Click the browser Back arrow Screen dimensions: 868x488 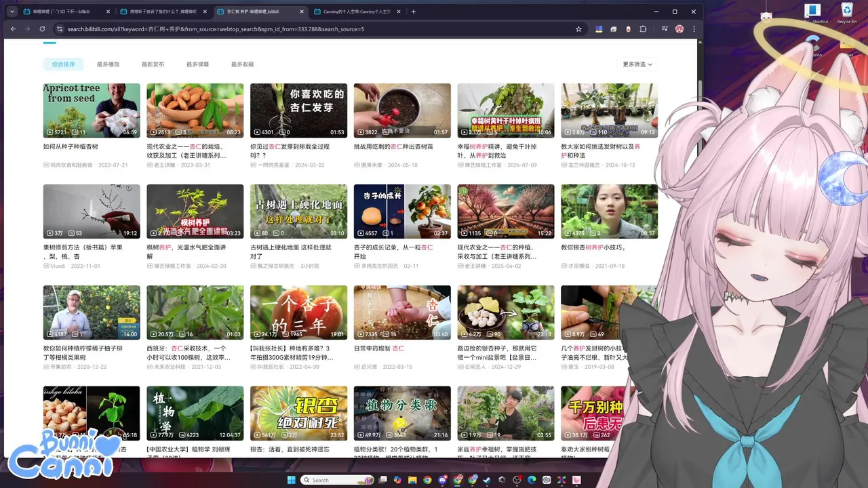pos(12,29)
